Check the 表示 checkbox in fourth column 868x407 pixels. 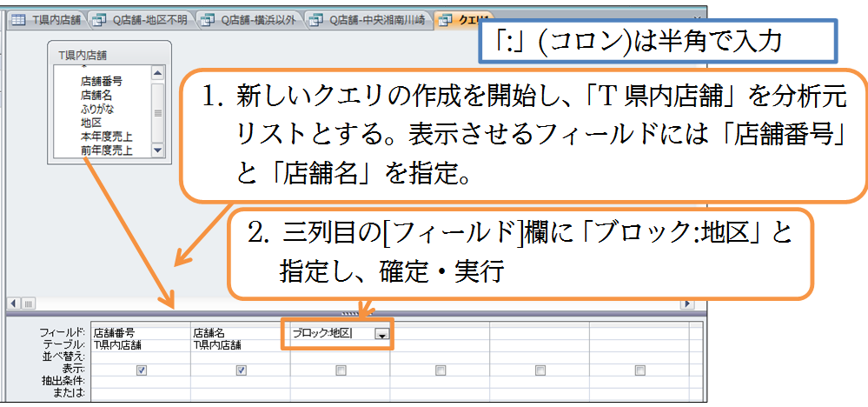pyautogui.click(x=441, y=370)
